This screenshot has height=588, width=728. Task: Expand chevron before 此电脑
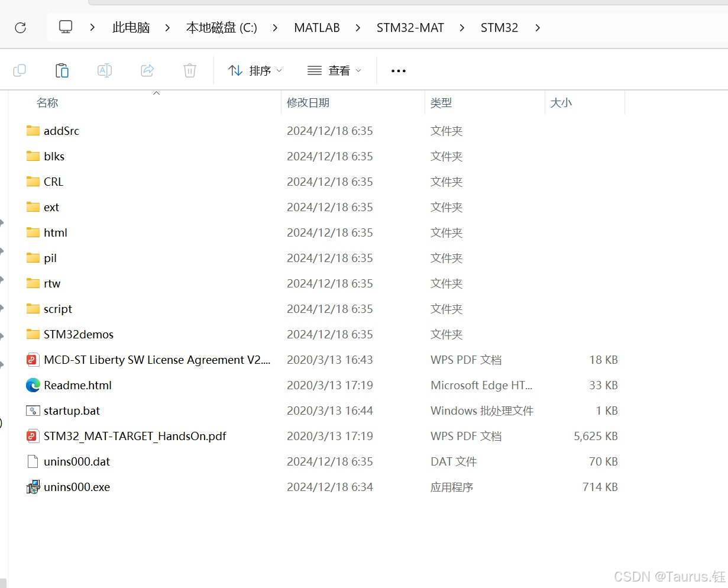[92, 28]
